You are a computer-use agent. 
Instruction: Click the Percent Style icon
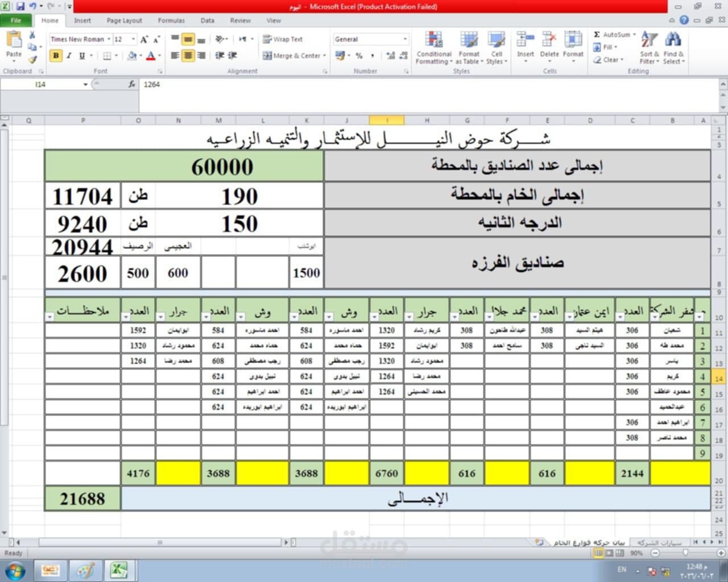359,56
